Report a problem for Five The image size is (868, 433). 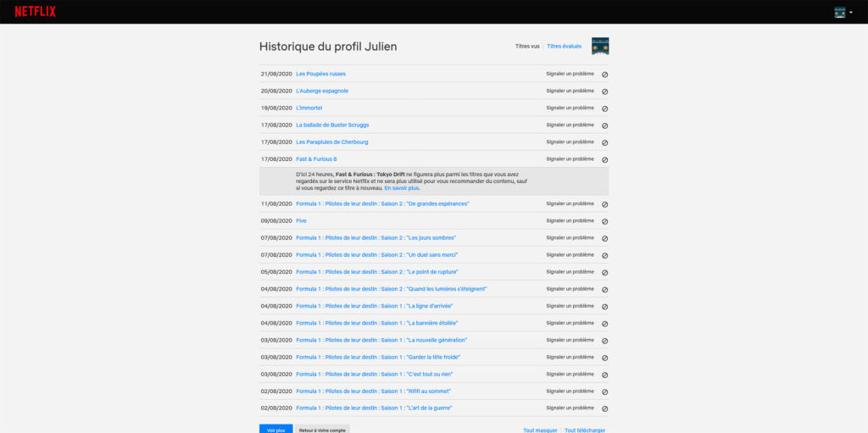(x=570, y=221)
